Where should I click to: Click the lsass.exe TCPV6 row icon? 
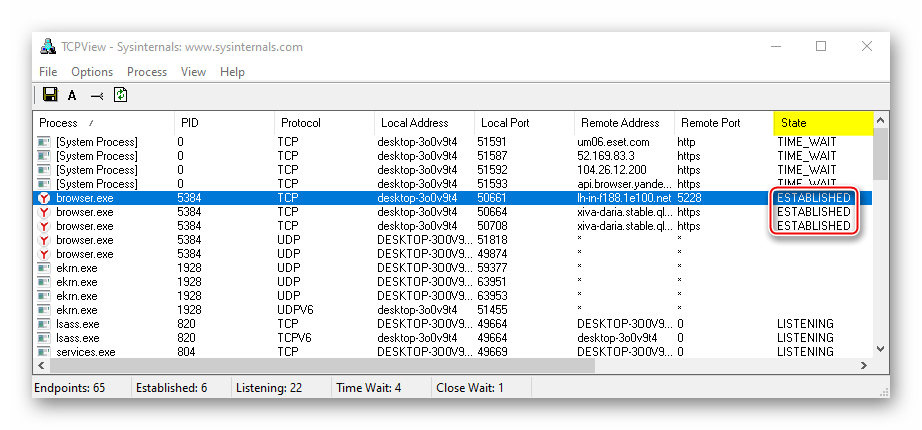(44, 338)
